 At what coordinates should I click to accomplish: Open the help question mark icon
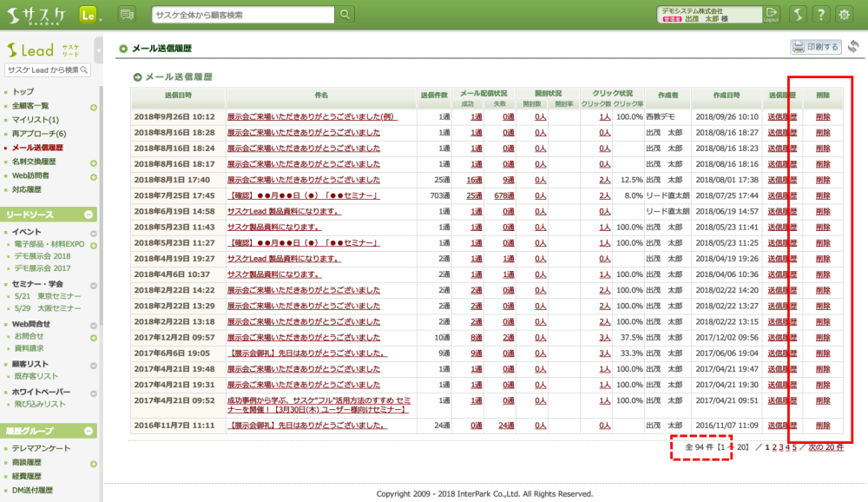[819, 15]
